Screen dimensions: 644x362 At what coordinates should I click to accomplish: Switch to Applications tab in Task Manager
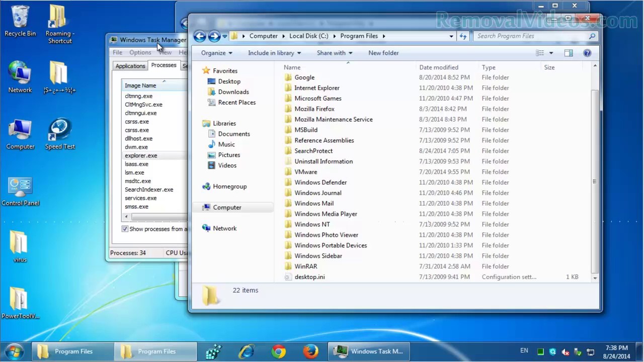click(130, 66)
